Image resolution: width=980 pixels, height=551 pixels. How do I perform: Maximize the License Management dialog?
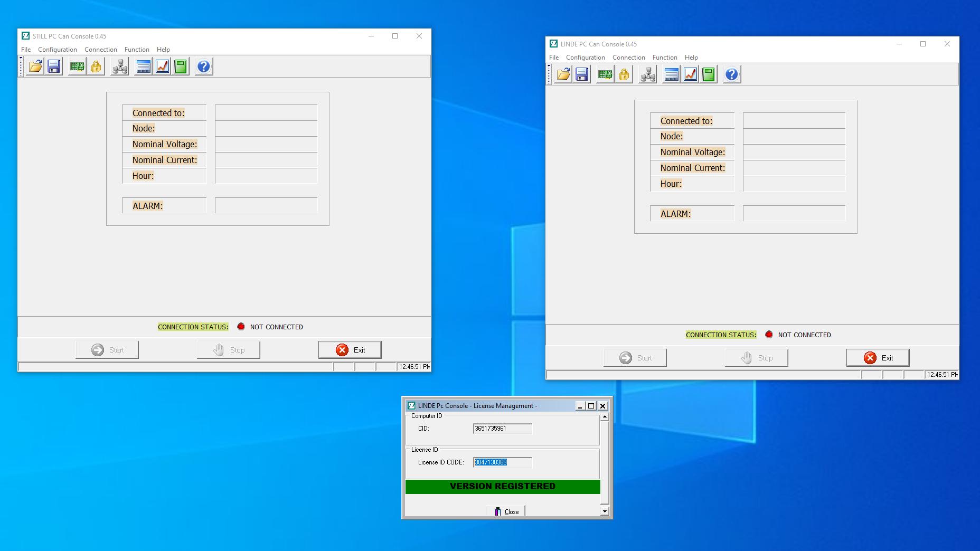point(591,406)
